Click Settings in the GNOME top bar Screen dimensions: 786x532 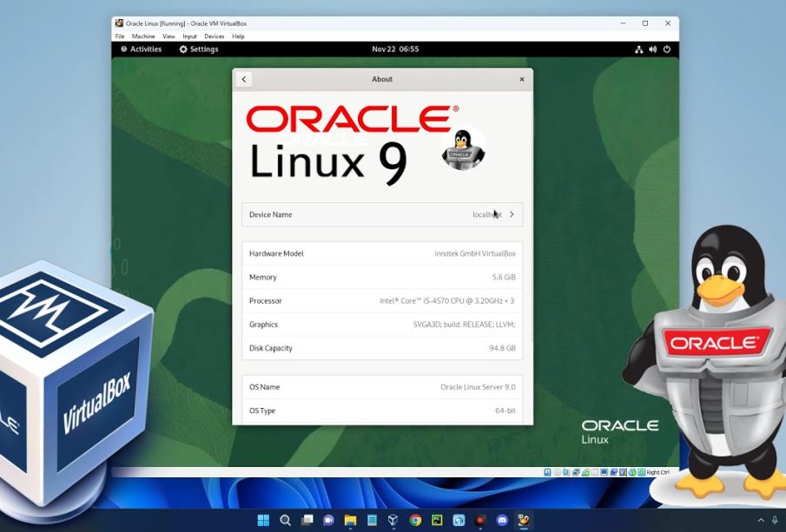tap(199, 49)
